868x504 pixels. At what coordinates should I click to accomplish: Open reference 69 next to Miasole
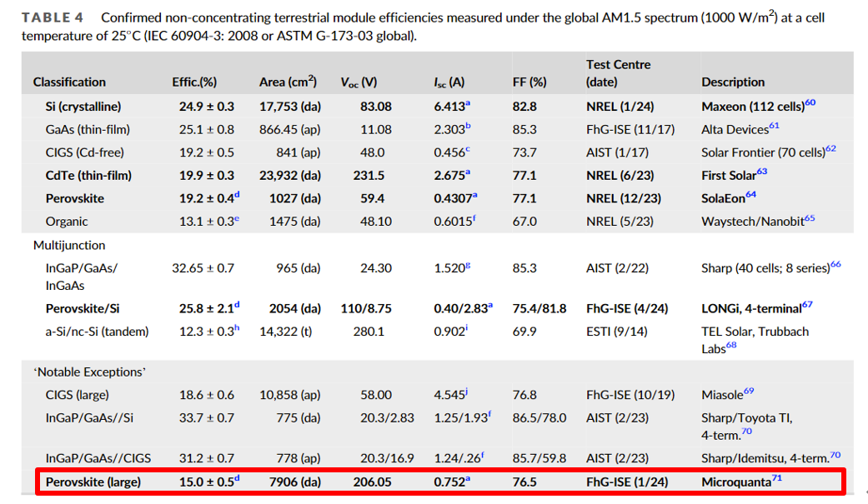point(749,391)
